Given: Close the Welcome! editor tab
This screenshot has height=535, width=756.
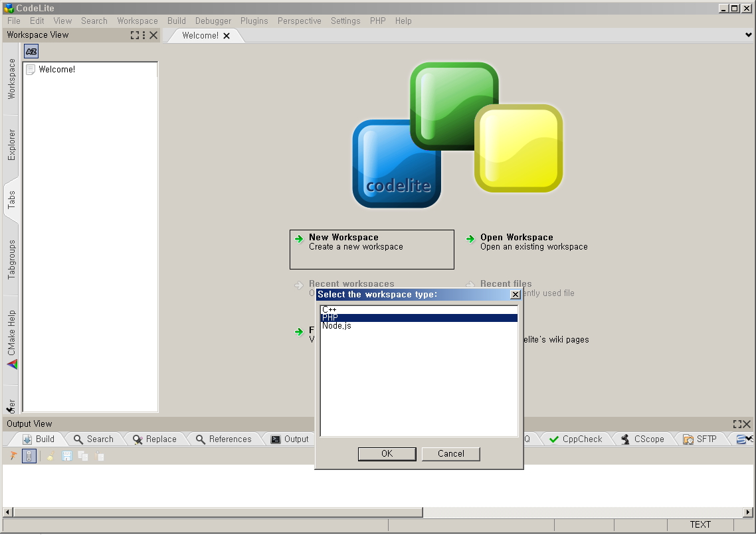Looking at the screenshot, I should (227, 36).
